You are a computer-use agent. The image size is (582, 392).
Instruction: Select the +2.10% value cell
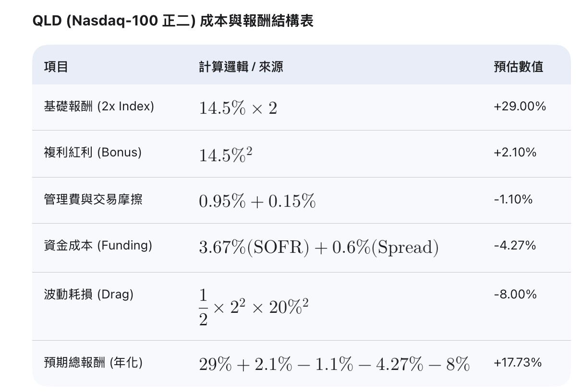point(515,153)
